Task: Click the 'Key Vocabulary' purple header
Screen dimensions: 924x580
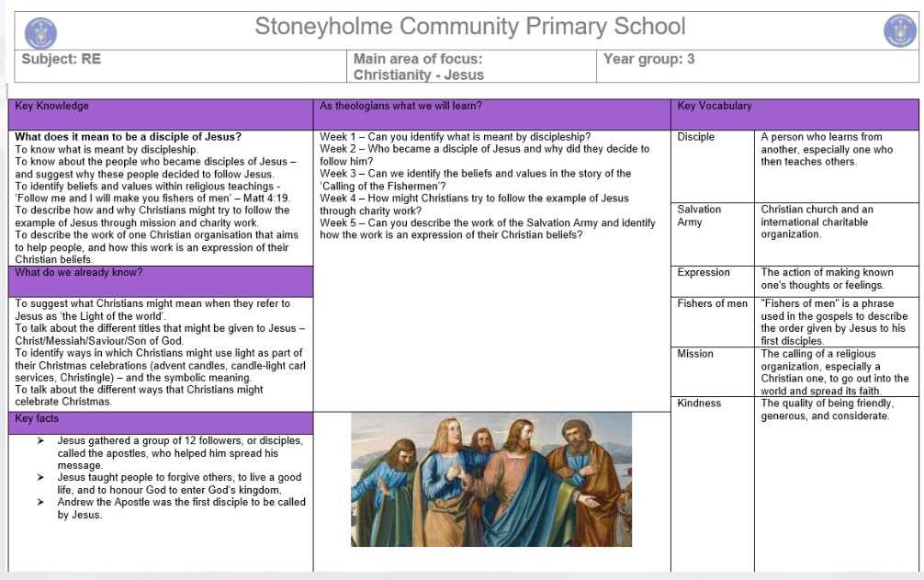Action: click(794, 114)
